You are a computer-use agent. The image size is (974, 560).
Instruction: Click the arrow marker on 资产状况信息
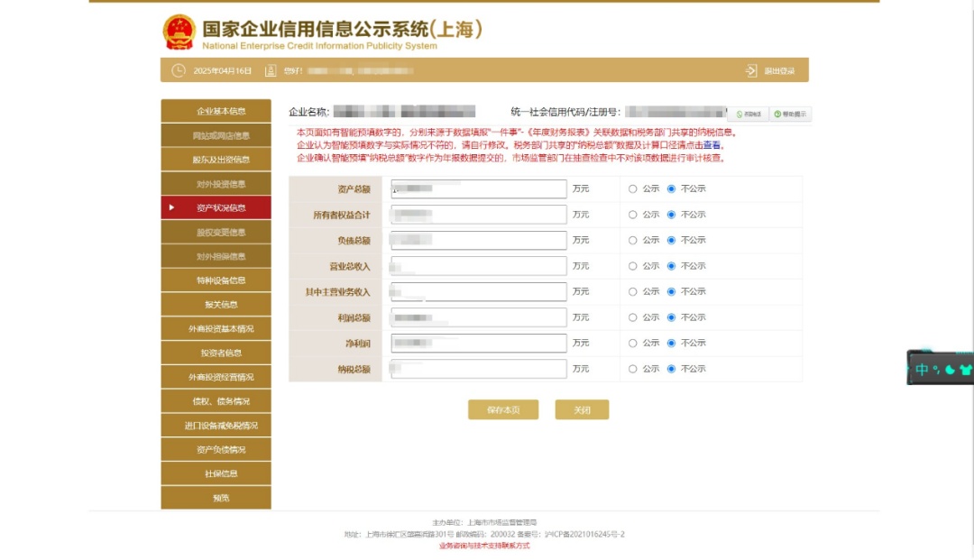[x=171, y=207]
